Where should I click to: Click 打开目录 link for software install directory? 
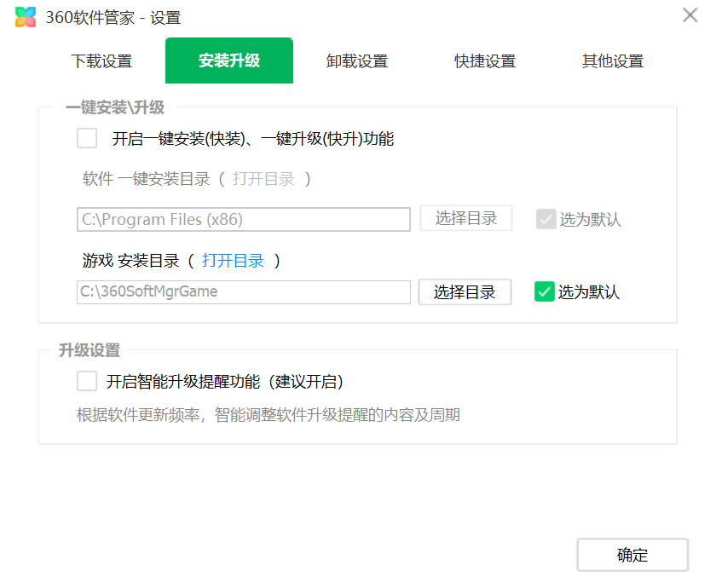(263, 179)
